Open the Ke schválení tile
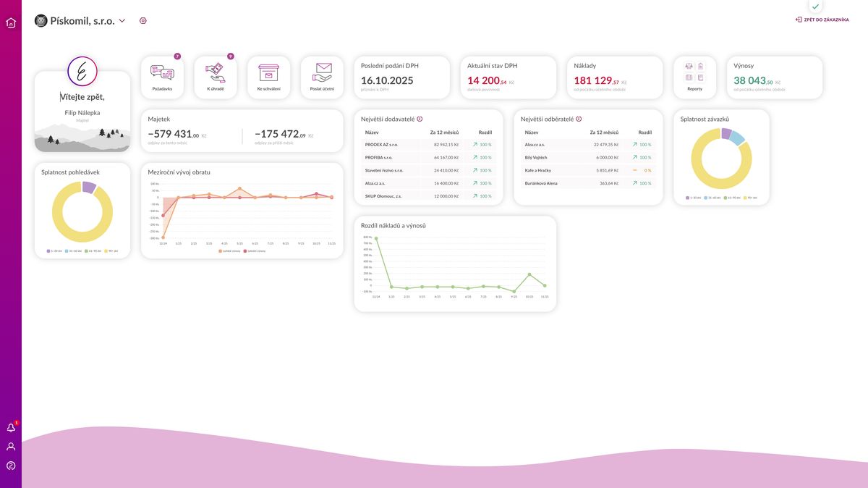This screenshot has height=488, width=868. click(268, 77)
